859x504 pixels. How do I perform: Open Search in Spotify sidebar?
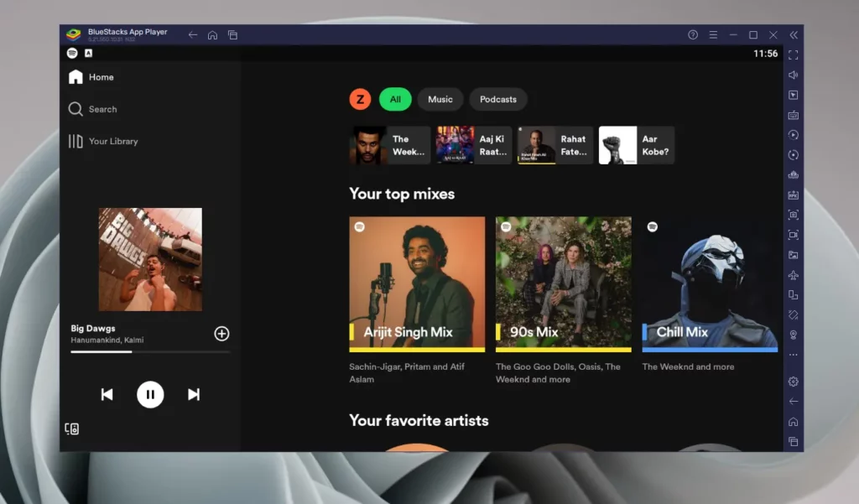92,109
